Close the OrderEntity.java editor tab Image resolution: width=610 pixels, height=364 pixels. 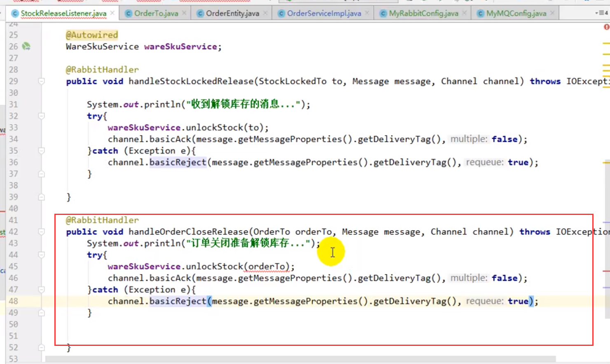click(265, 13)
